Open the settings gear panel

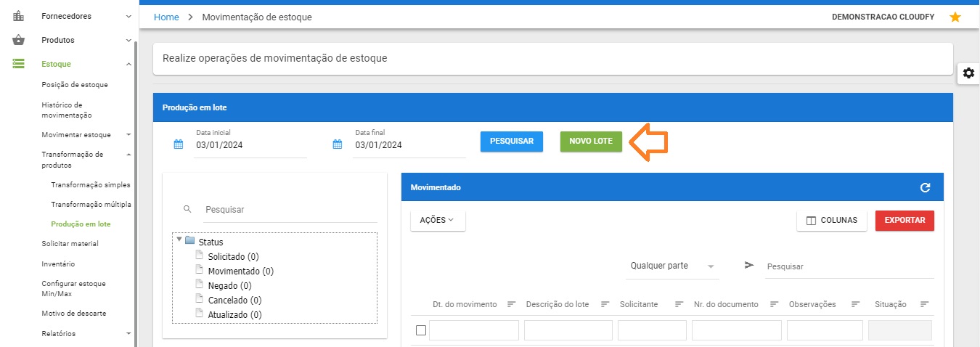tap(968, 73)
